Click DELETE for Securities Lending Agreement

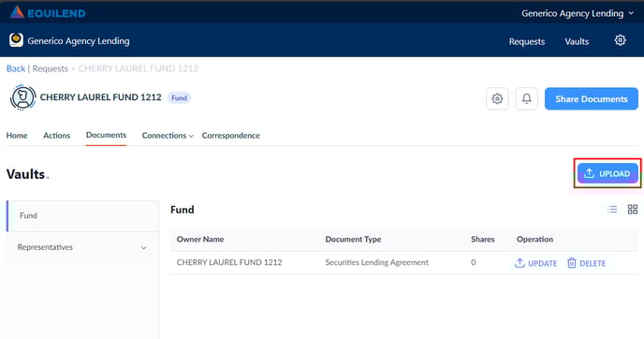point(587,263)
